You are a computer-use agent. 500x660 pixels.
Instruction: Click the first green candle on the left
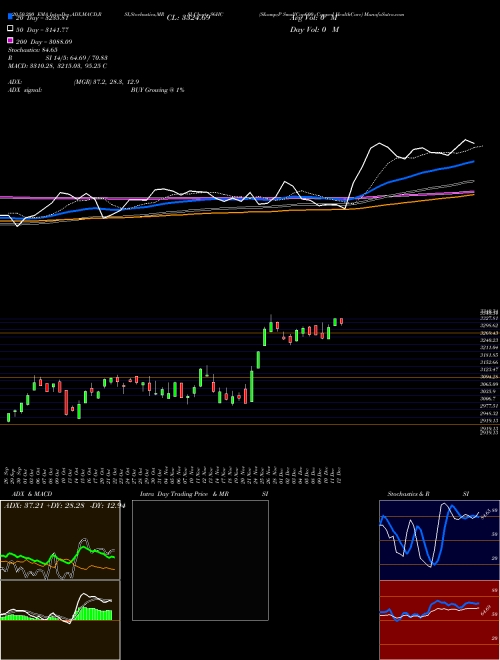8,417
